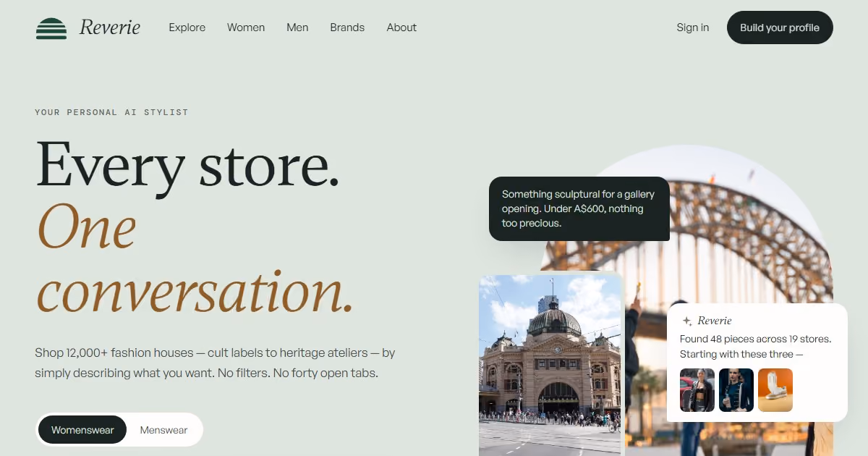Click the 'Something sculptural for a gallery' chat bubble
868x456 pixels.
[x=579, y=208]
